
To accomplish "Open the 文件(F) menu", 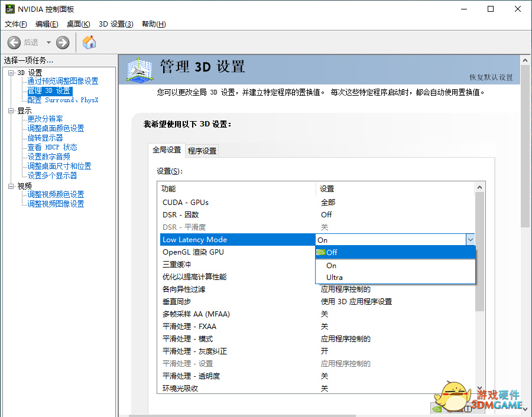I will click(15, 24).
